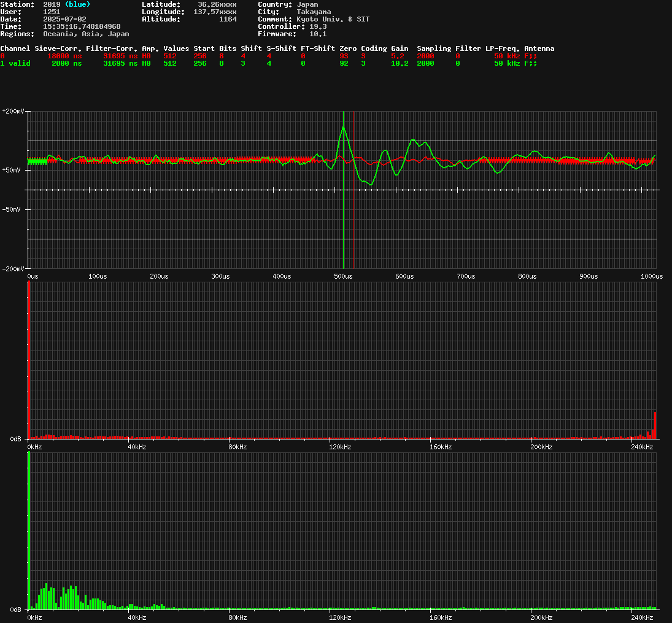Screen dimensions: 672x623
Task: Click the station number 2019
Action: point(52,4)
